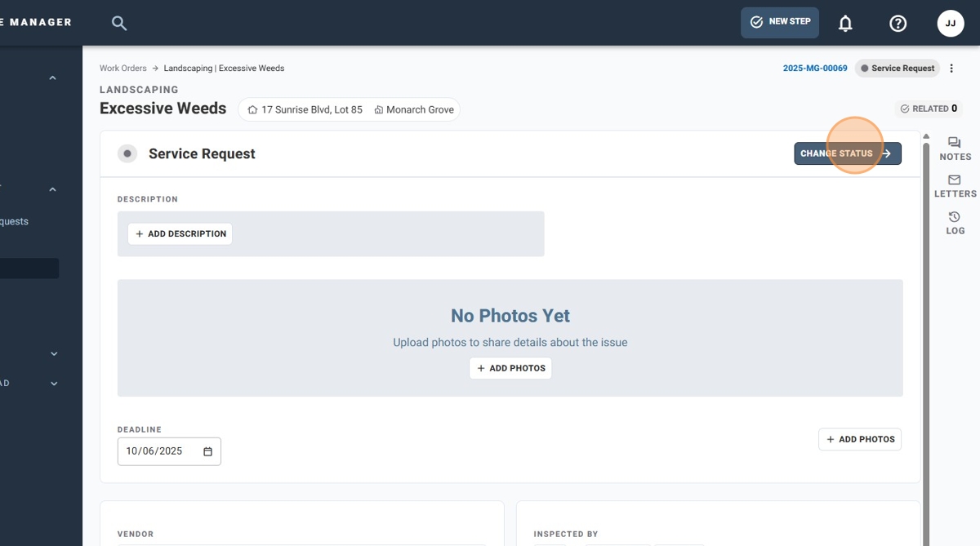
Task: Click the Excessive Weeds title
Action: [x=163, y=109]
